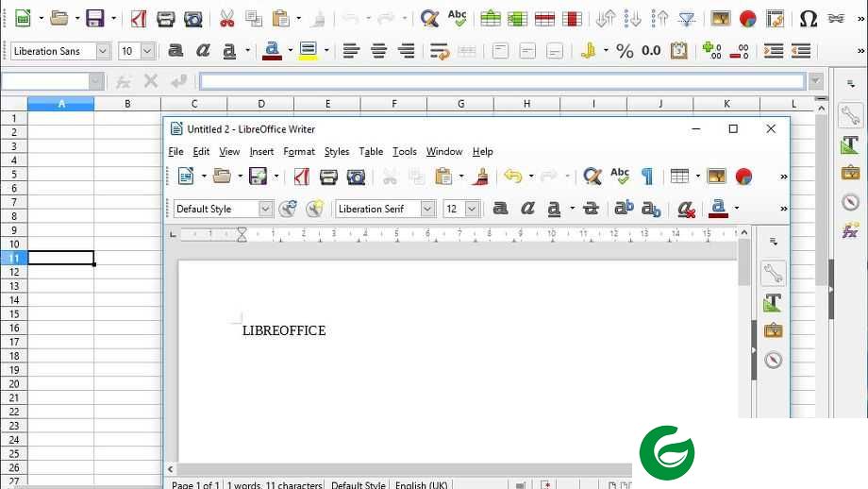Select column A header in Calc
Viewport: 868px width, 489px height.
click(x=61, y=104)
